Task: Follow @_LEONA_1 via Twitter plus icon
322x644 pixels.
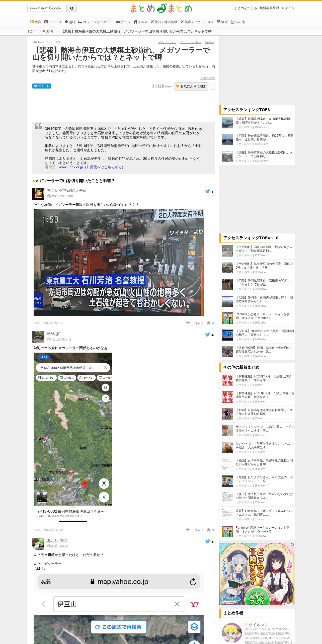Action: [x=209, y=335]
